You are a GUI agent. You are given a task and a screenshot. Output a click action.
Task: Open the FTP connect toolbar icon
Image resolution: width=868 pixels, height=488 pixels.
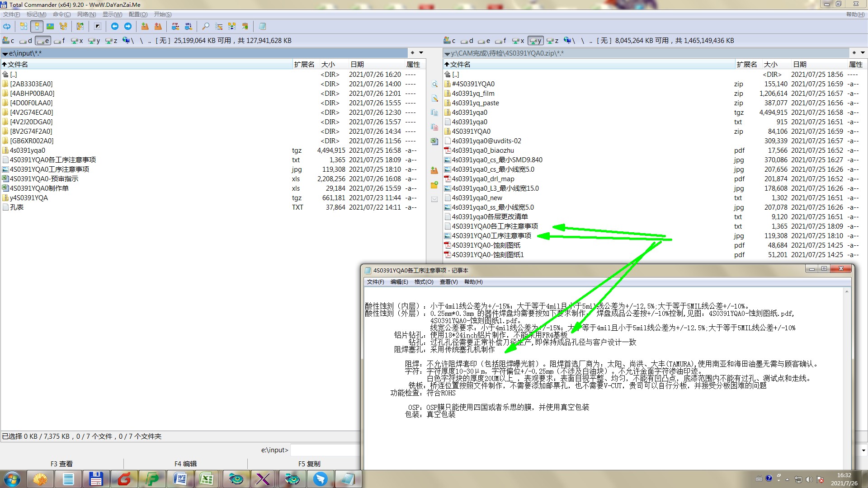(175, 26)
